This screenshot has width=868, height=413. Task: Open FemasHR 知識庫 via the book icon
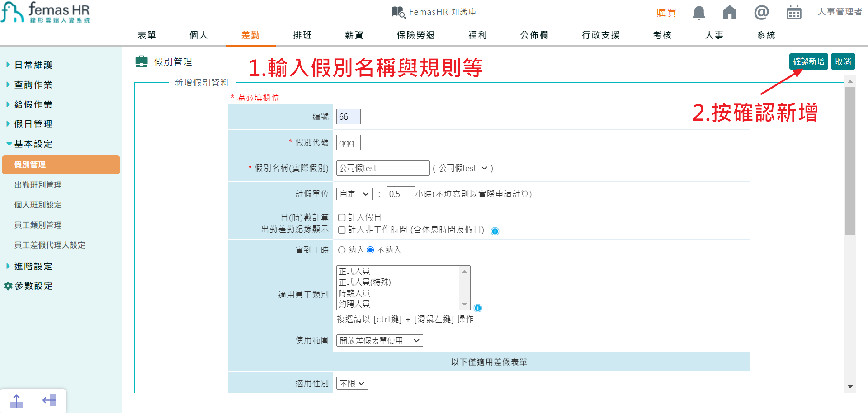pos(398,12)
